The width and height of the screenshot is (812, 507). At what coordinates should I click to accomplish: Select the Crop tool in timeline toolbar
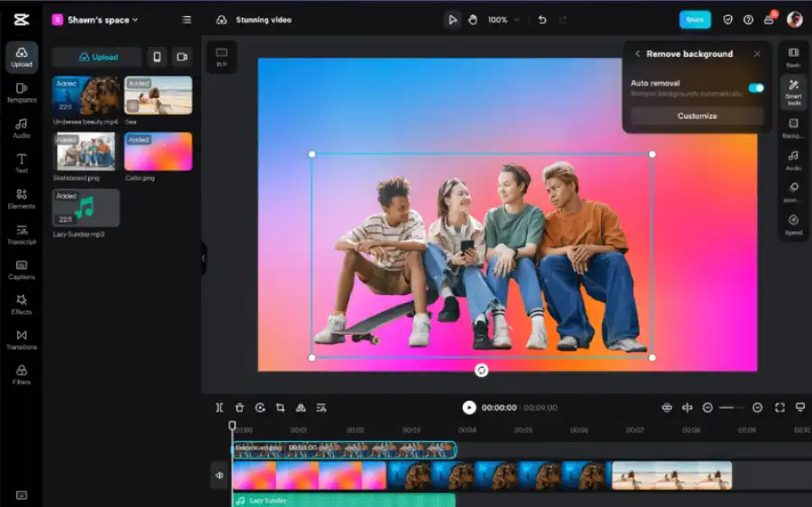281,408
